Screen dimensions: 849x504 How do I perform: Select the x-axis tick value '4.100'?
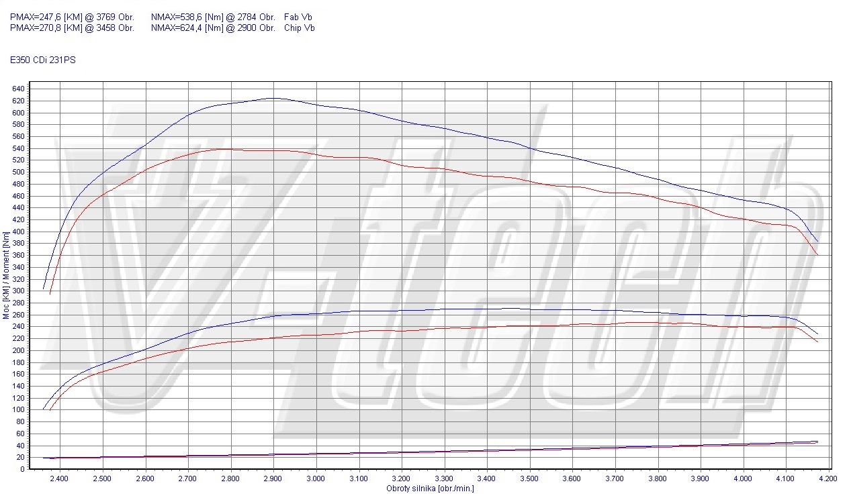coord(785,479)
